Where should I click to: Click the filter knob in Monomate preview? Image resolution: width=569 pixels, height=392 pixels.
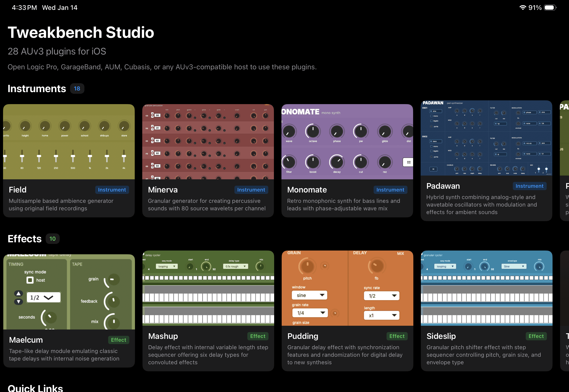[x=289, y=162]
